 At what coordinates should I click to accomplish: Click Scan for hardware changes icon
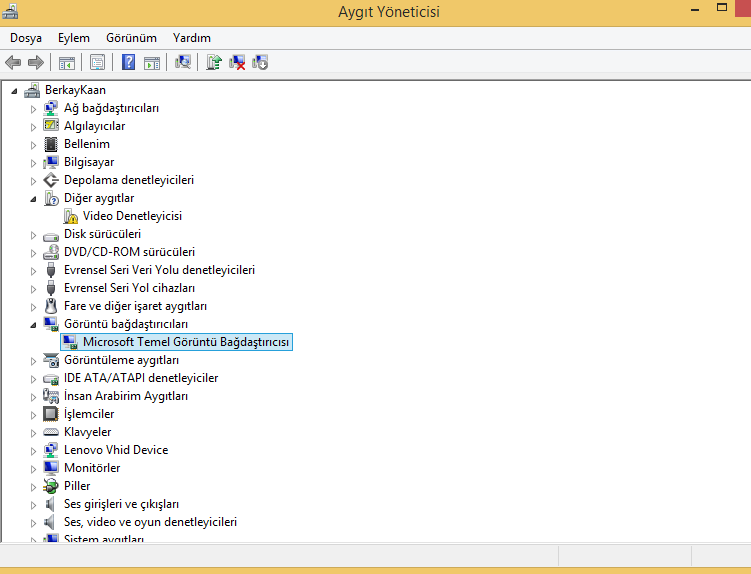click(183, 62)
